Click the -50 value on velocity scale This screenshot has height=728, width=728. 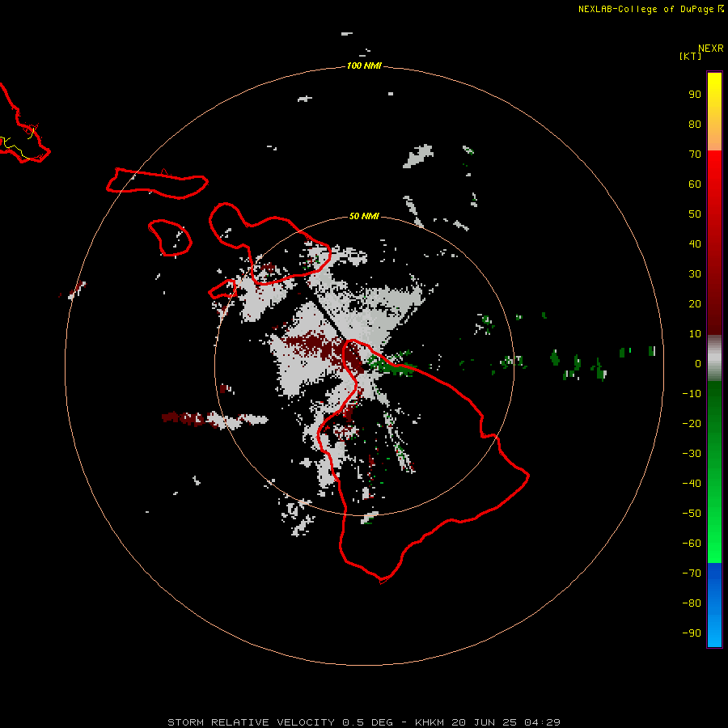pyautogui.click(x=692, y=514)
